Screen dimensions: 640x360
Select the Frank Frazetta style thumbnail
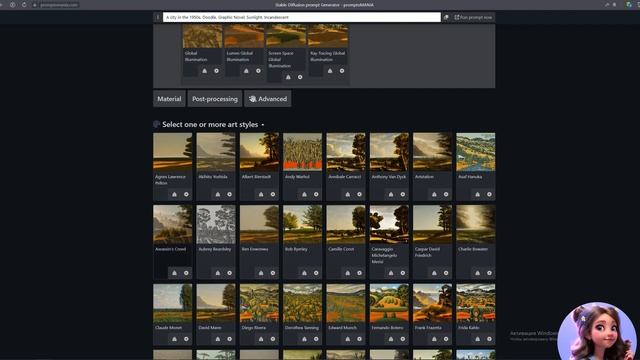432,303
